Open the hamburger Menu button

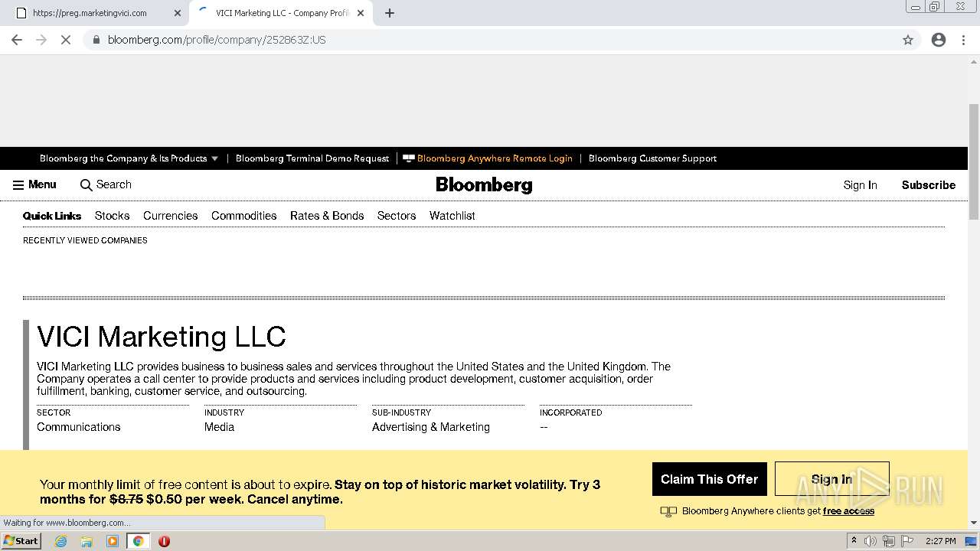pos(34,184)
